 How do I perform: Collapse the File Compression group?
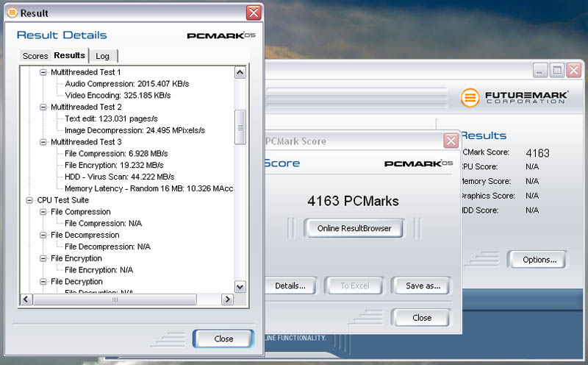43,212
